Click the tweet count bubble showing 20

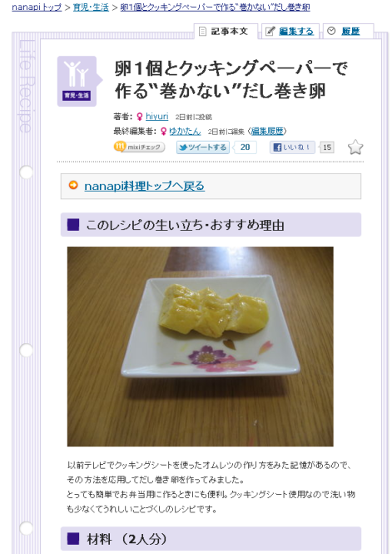click(x=246, y=147)
